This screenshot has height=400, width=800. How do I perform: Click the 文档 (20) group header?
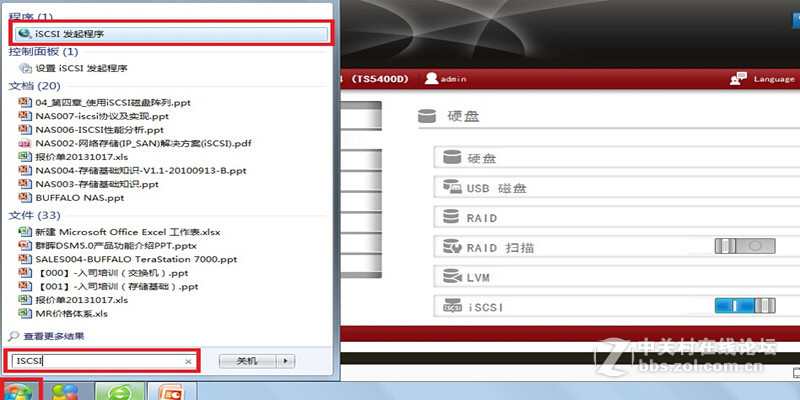coord(34,86)
